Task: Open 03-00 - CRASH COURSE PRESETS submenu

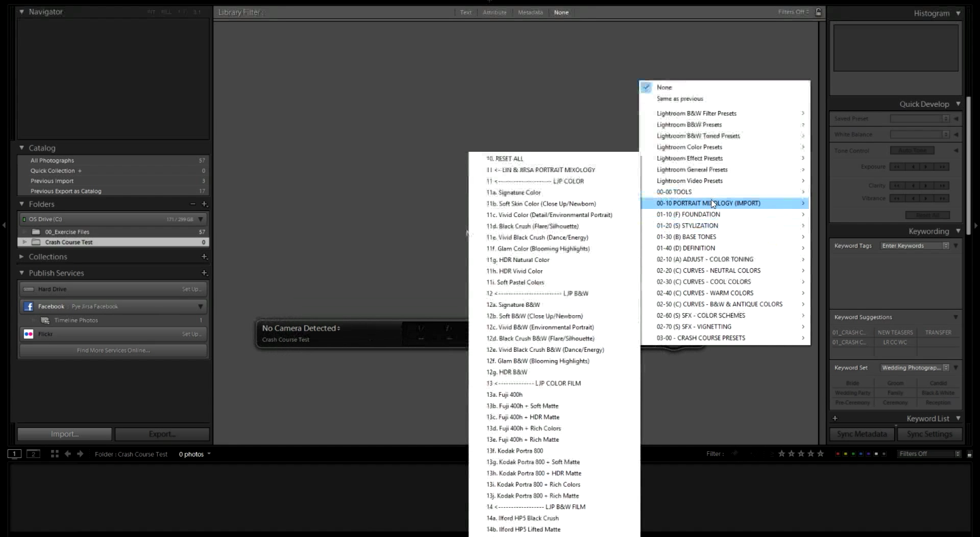Action: [725, 338]
